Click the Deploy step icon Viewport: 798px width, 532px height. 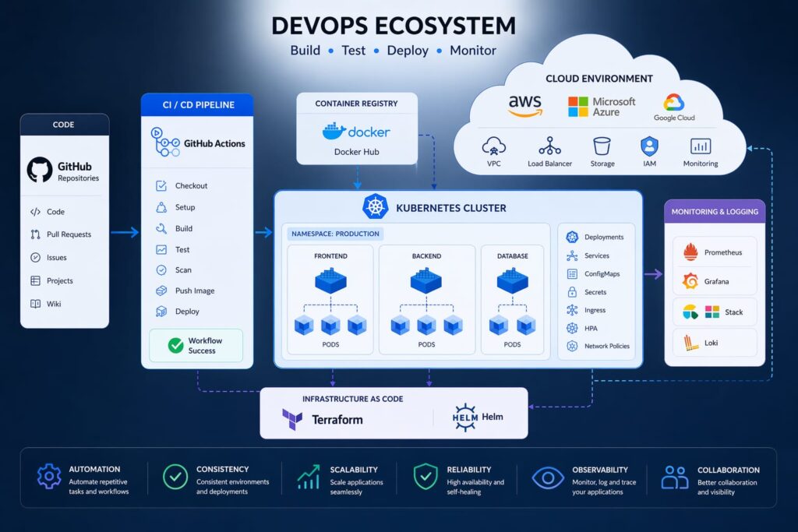161,312
